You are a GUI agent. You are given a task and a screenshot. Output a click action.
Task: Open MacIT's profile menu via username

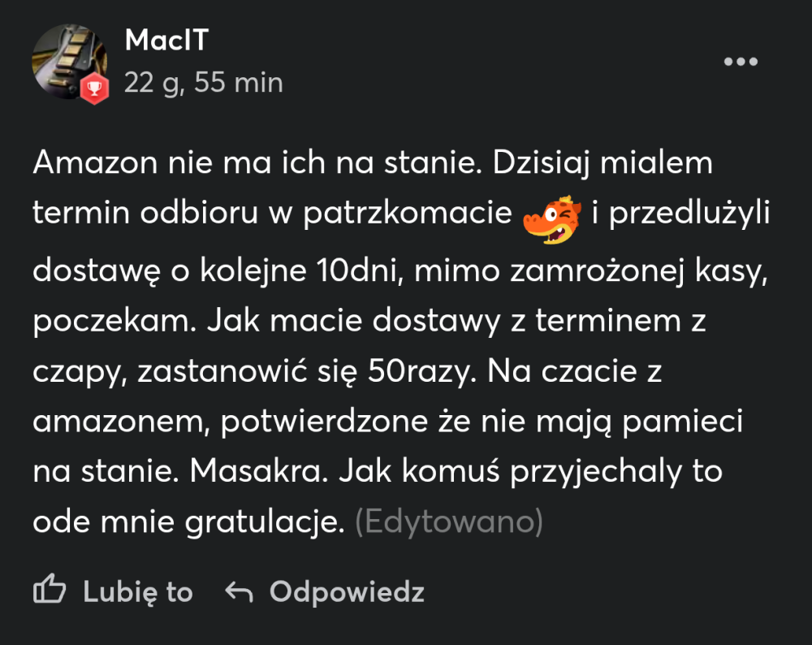166,39
